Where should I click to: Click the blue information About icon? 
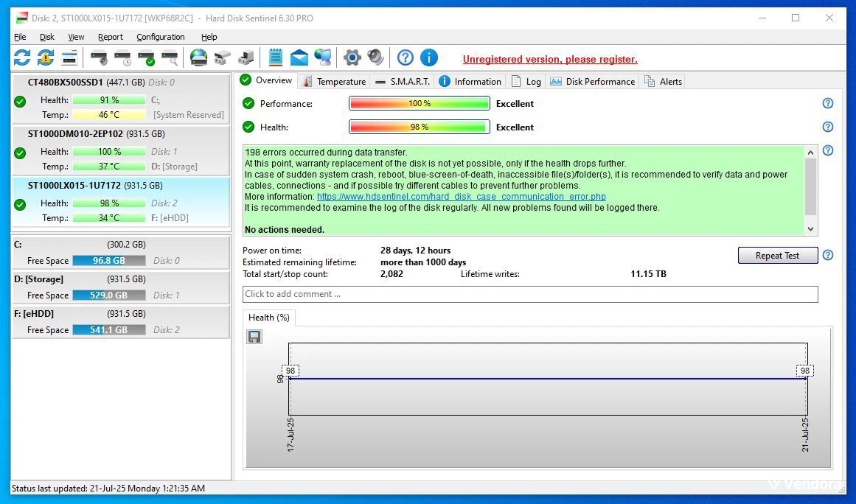pos(429,57)
